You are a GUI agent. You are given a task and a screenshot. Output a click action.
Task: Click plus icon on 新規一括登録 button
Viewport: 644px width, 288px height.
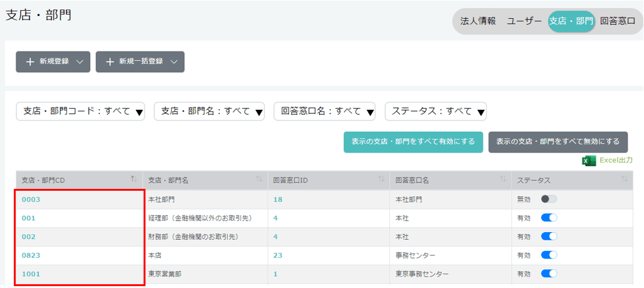[x=110, y=62]
